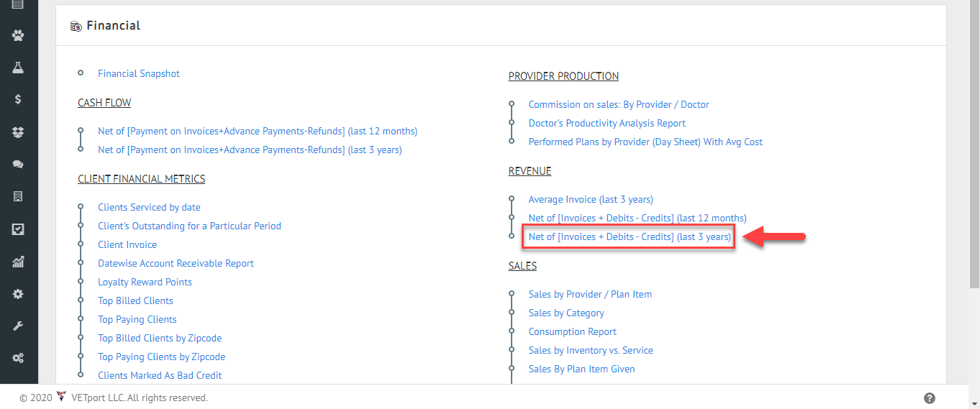Open the Financial Snapshot report
The image size is (980, 409).
click(139, 73)
